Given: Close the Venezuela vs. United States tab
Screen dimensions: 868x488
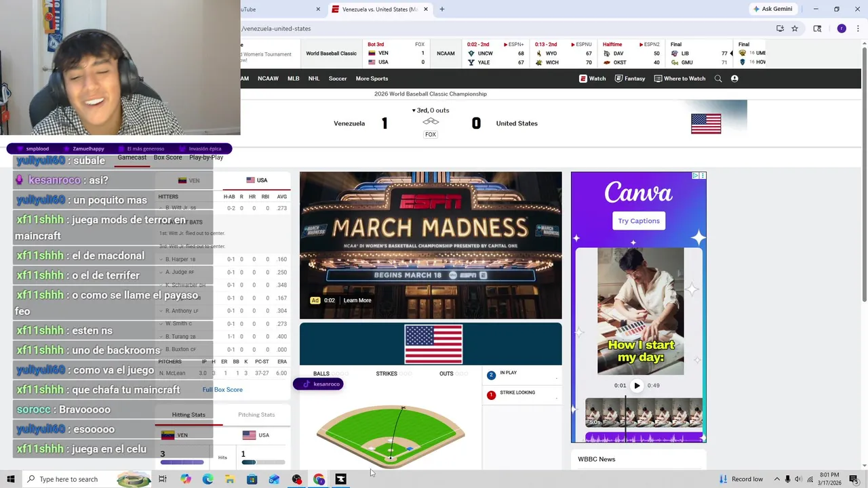Looking at the screenshot, I should click(x=426, y=9).
